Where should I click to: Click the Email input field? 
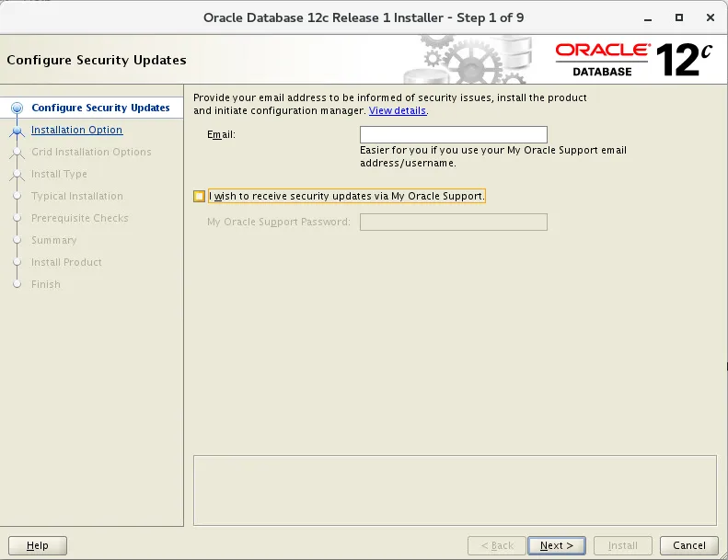(453, 134)
